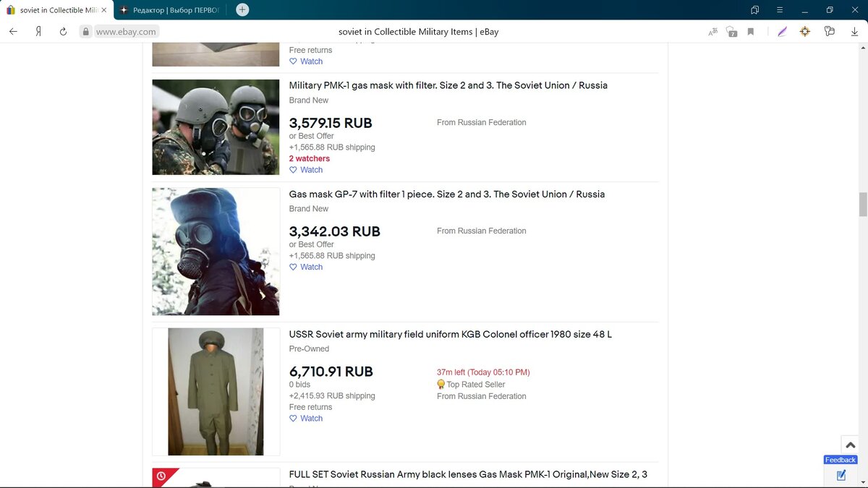Open the page translate icon
Image resolution: width=868 pixels, height=488 pixels.
pos(712,32)
